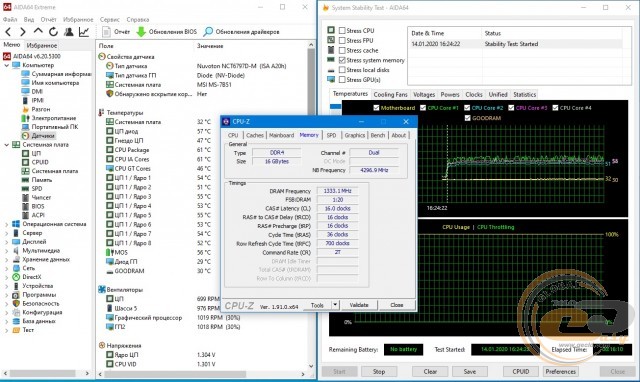Open the Сервис menu in AIDA64
Viewport: 640px width, 382px height.
[x=110, y=19]
